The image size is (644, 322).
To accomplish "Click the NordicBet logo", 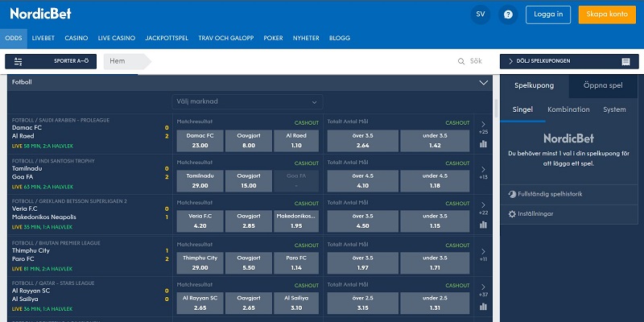I will 41,14.
